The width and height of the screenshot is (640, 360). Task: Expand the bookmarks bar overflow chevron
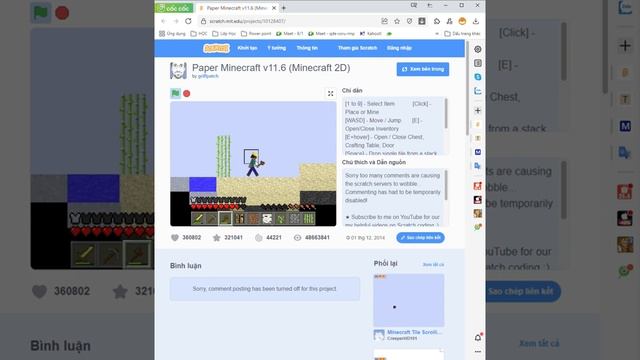coord(437,33)
